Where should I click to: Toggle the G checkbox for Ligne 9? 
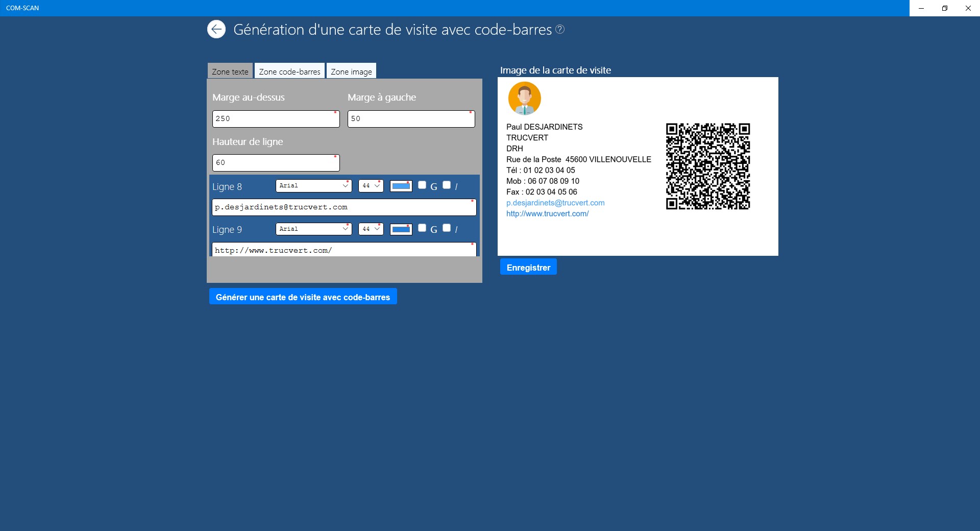point(422,229)
